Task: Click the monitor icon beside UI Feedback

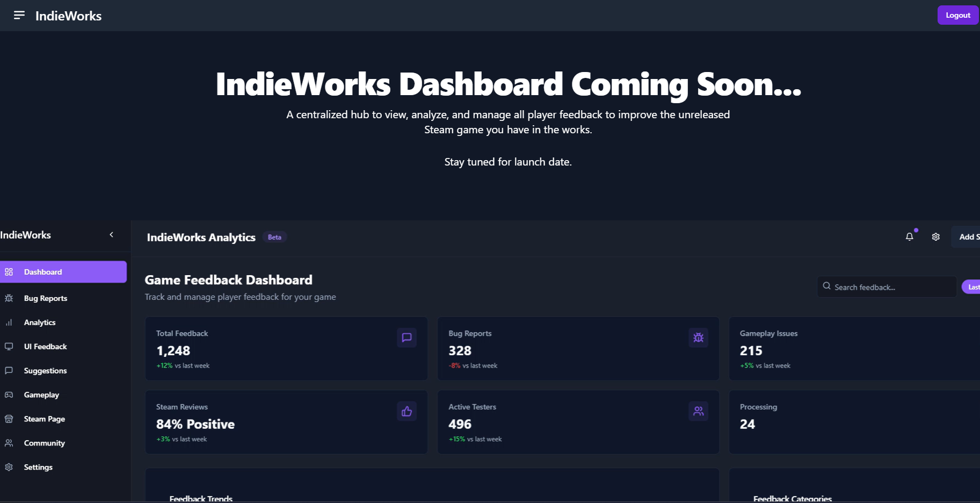Action: (x=9, y=347)
